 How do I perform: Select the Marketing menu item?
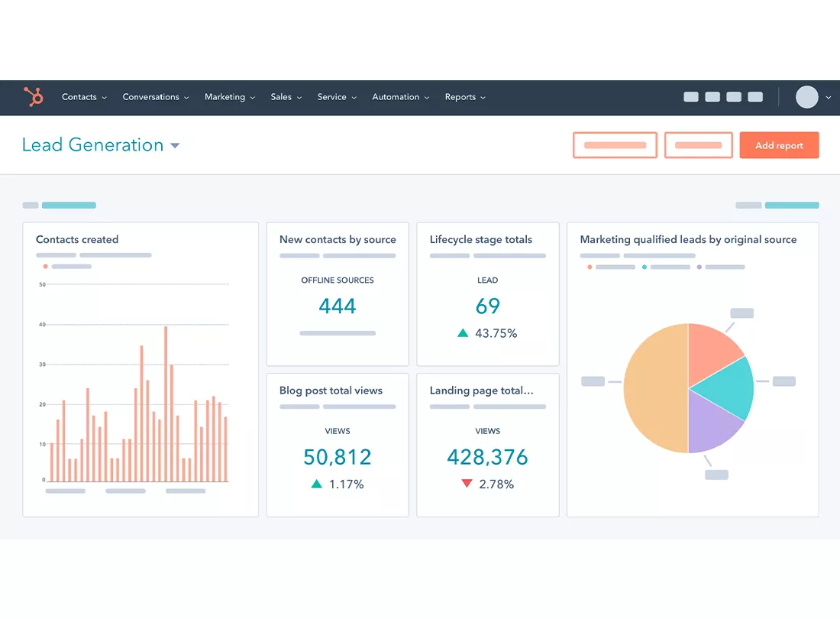click(x=225, y=97)
